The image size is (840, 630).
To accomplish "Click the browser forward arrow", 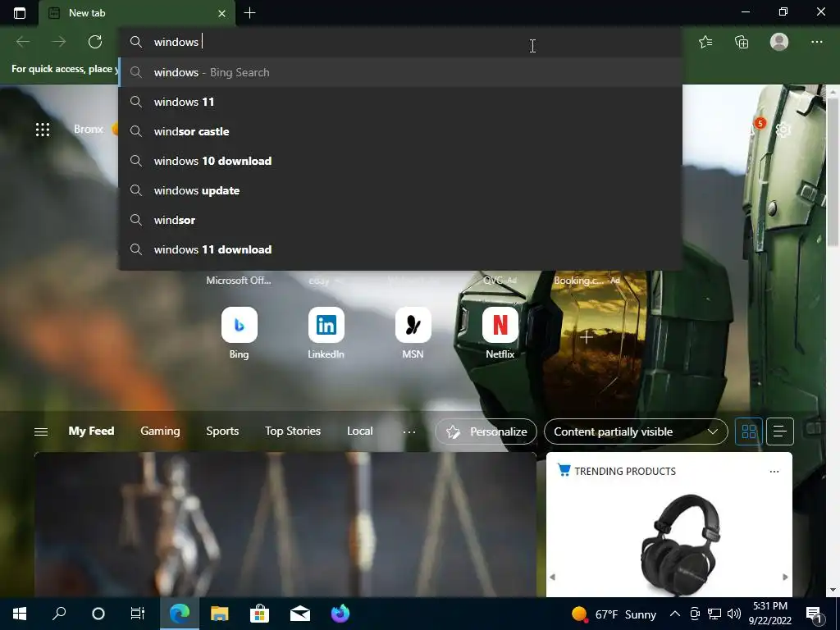I will pos(59,42).
